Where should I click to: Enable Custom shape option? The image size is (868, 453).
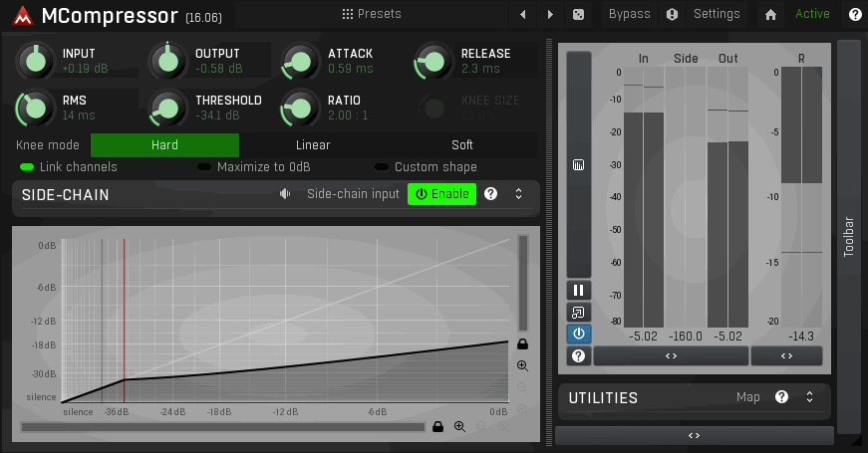coord(426,167)
